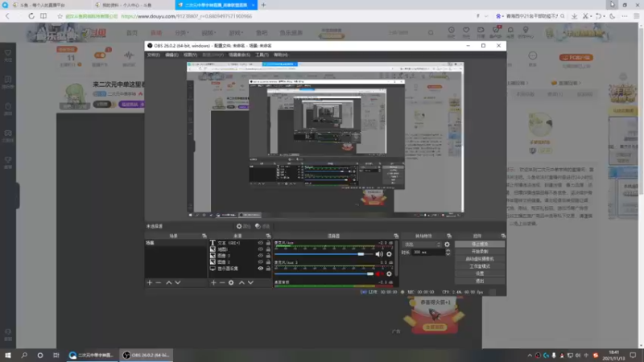Open address bar dropdown chevron
This screenshot has width=644, height=362.
(486, 16)
